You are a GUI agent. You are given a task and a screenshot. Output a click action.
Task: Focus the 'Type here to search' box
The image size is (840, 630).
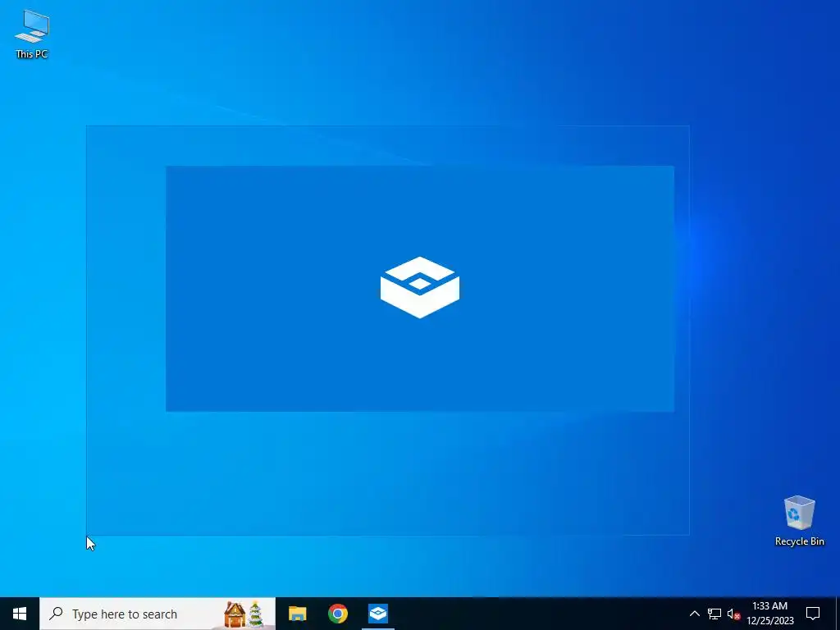click(157, 614)
